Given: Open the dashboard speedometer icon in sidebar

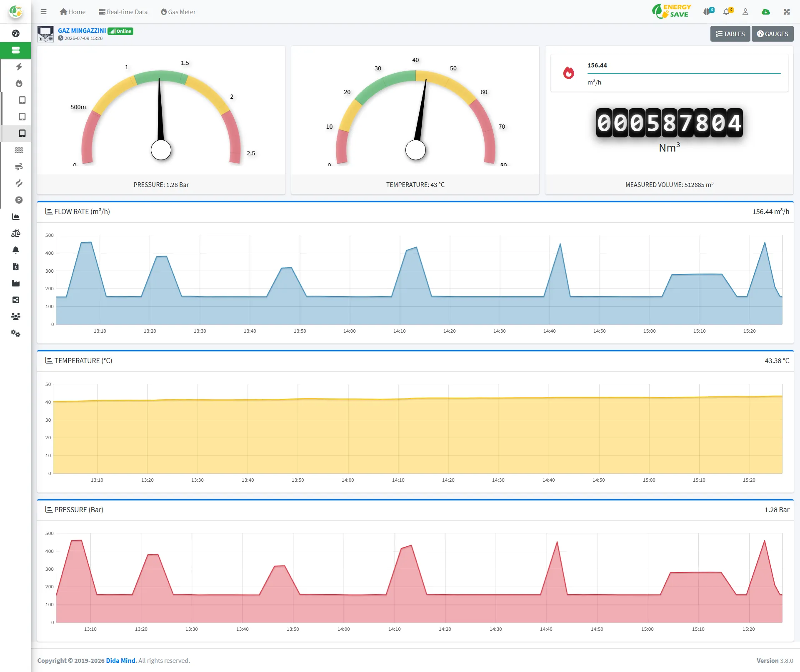Looking at the screenshot, I should pos(15,33).
